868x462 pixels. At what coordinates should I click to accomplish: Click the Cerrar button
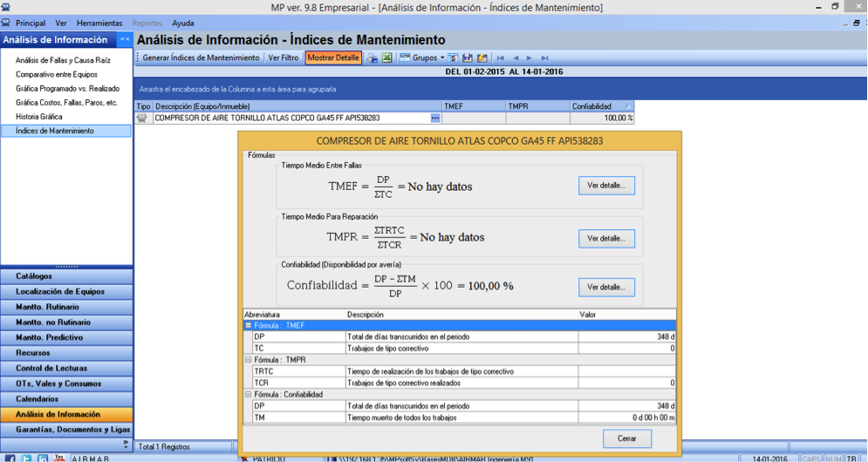click(627, 438)
